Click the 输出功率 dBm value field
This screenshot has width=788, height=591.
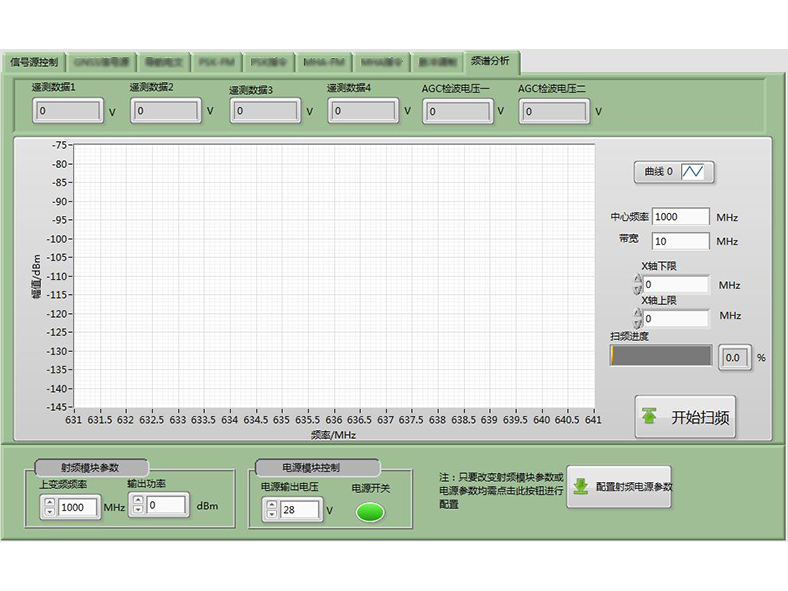pyautogui.click(x=167, y=505)
